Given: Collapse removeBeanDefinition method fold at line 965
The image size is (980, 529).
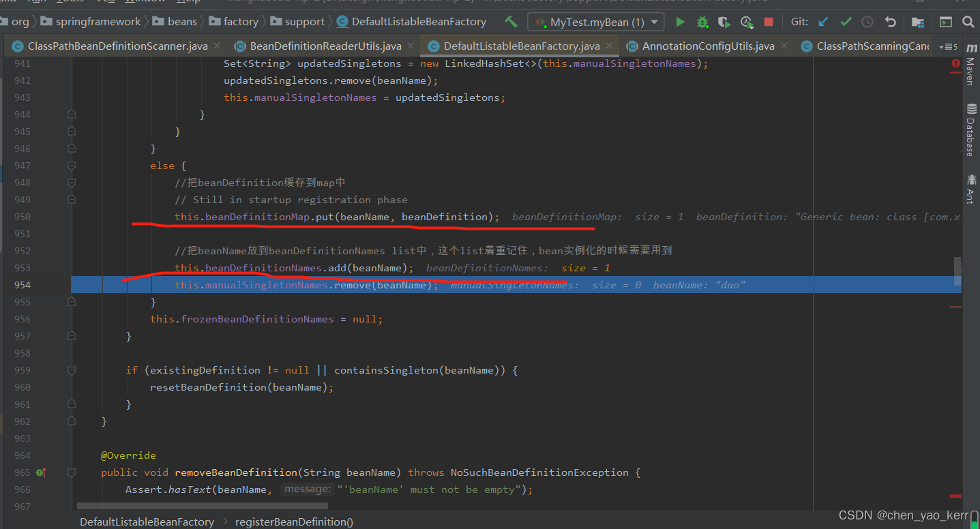Looking at the screenshot, I should pyautogui.click(x=72, y=472).
